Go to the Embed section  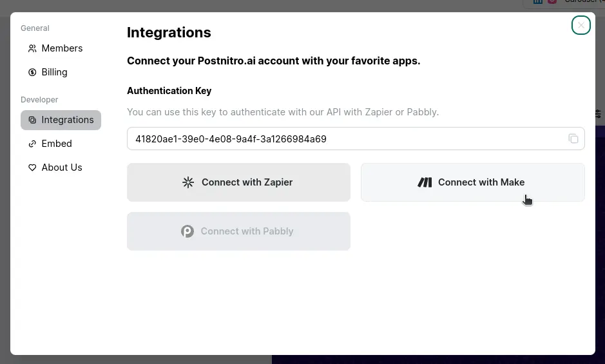coord(50,144)
